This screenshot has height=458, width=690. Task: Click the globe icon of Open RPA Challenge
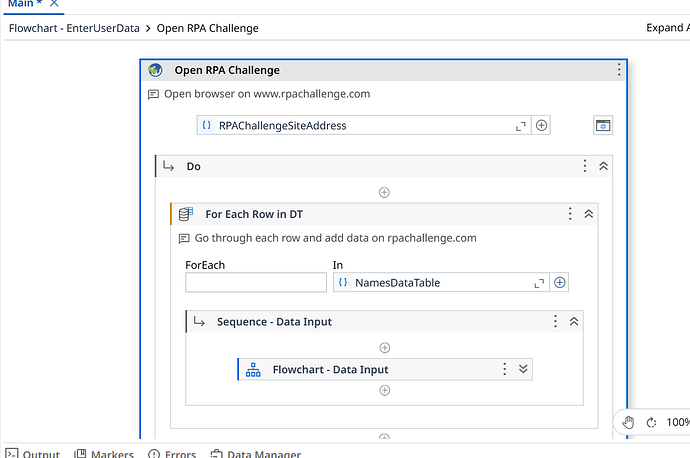pyautogui.click(x=155, y=70)
